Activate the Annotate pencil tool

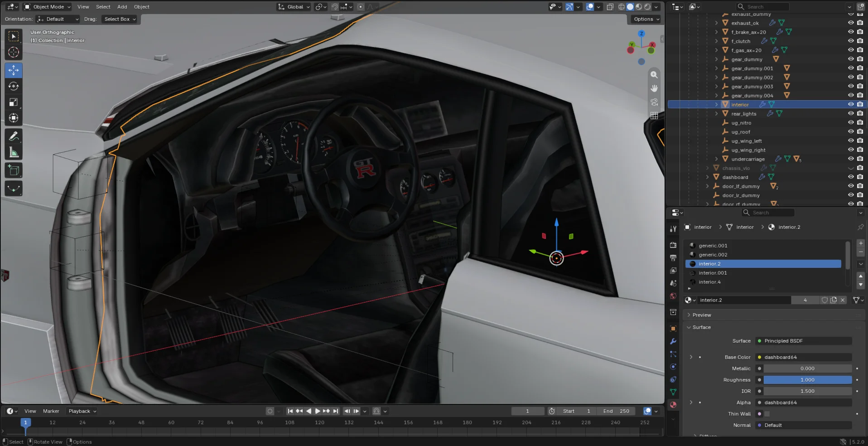pyautogui.click(x=14, y=136)
